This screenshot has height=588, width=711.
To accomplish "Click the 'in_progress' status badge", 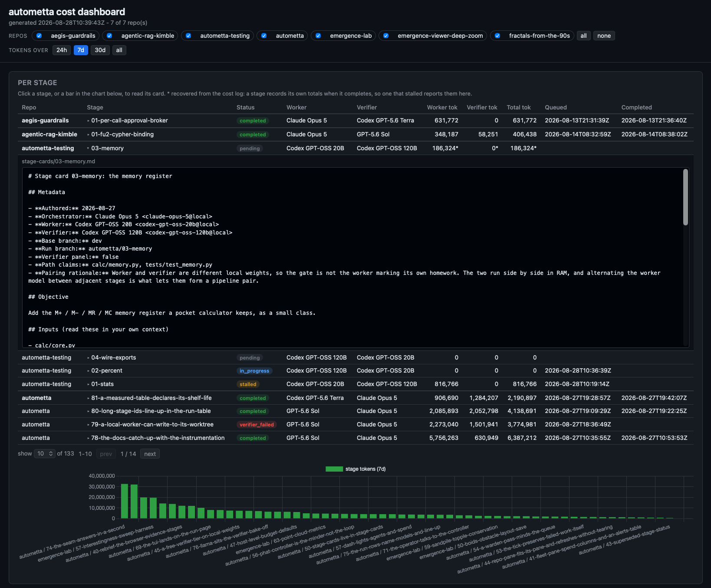I will pyautogui.click(x=254, y=371).
